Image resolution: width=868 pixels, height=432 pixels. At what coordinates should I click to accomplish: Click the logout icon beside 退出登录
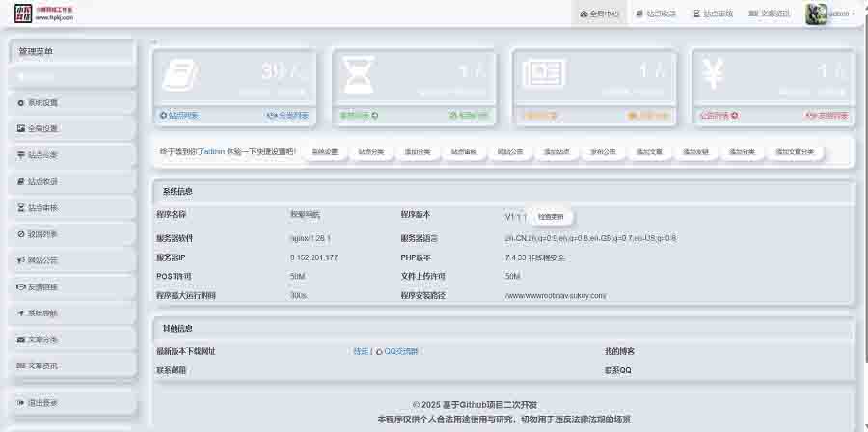pyautogui.click(x=21, y=402)
